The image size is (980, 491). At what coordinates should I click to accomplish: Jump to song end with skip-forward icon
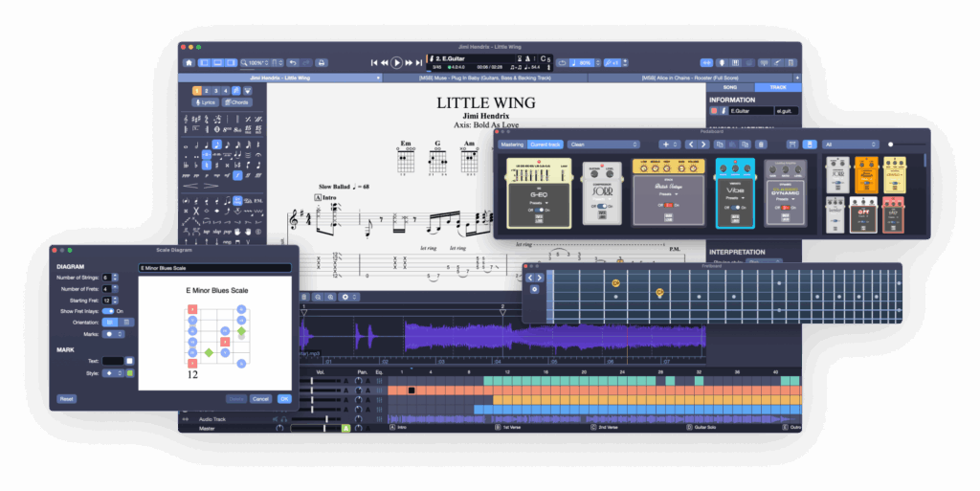coord(419,63)
